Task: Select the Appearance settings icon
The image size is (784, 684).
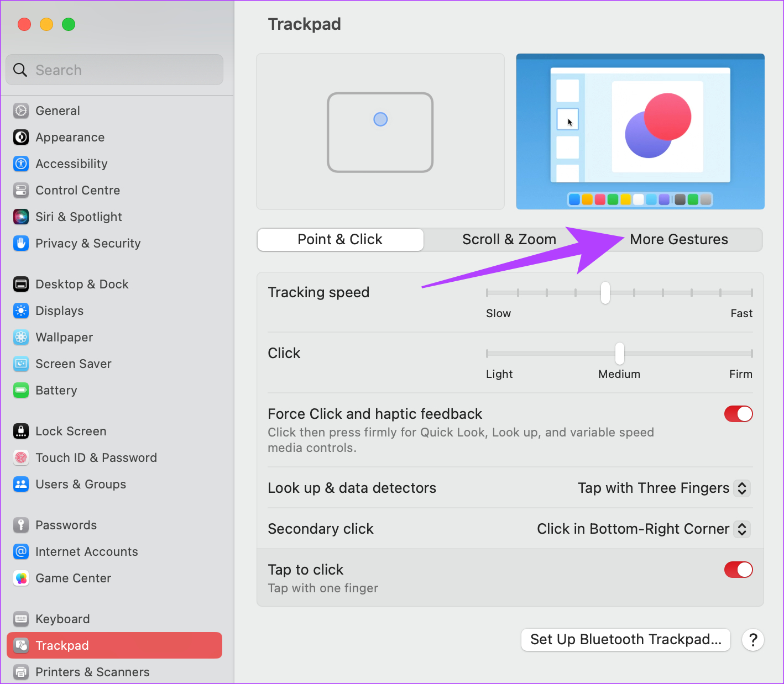Action: click(70, 137)
